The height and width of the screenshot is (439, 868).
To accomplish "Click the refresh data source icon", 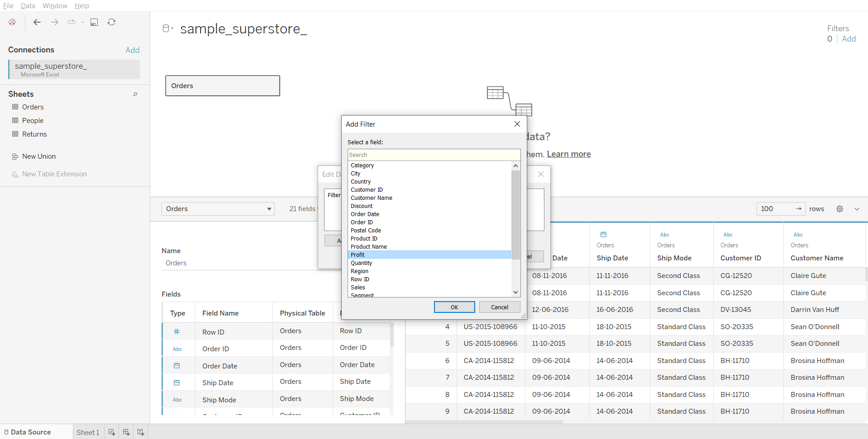I will (111, 22).
